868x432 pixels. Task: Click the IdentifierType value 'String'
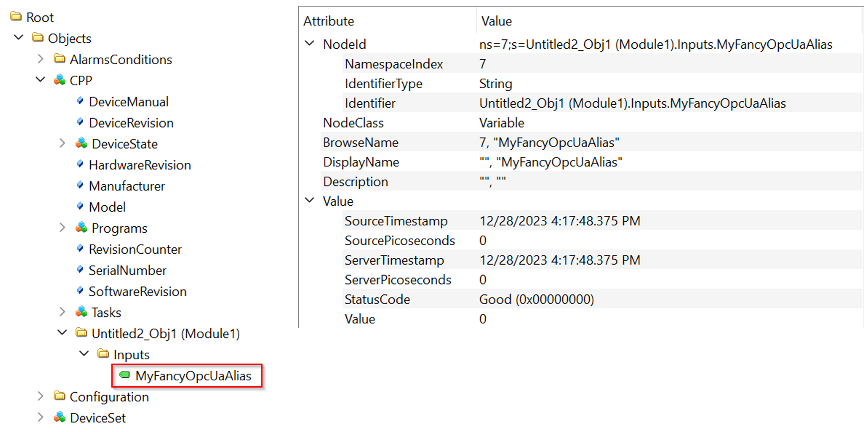[496, 84]
